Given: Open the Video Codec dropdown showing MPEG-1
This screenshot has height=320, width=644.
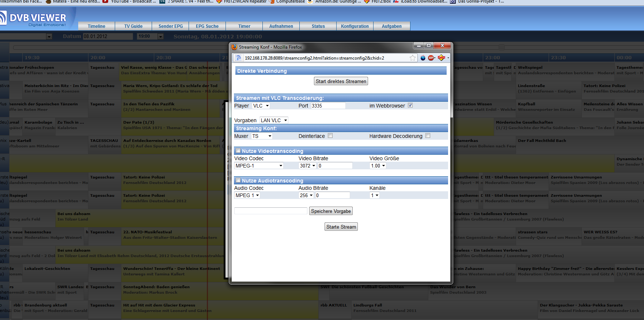Looking at the screenshot, I should (259, 166).
